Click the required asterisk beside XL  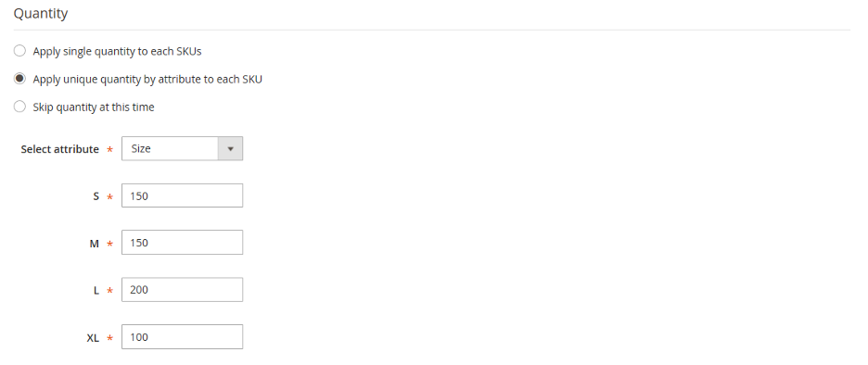tap(109, 338)
